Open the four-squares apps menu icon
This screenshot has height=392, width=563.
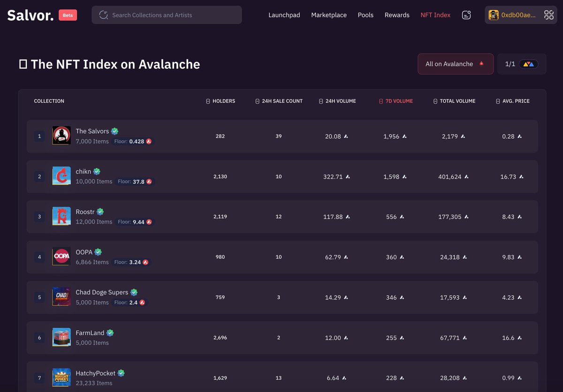(x=549, y=15)
